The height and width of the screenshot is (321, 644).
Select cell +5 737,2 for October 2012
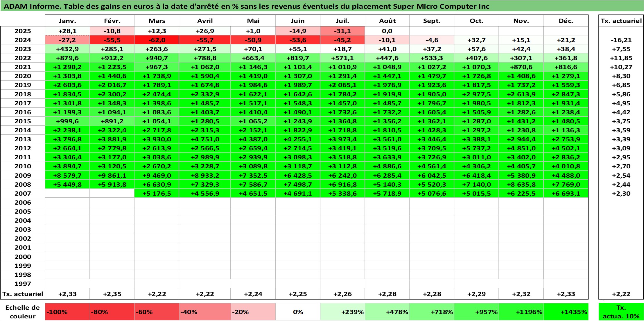[x=476, y=148]
